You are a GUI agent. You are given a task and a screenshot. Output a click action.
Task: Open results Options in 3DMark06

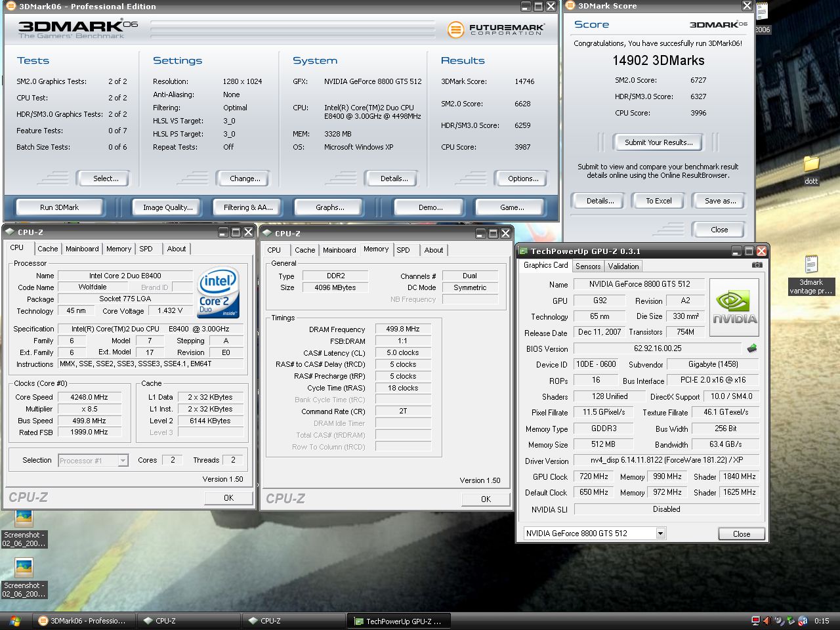[523, 178]
